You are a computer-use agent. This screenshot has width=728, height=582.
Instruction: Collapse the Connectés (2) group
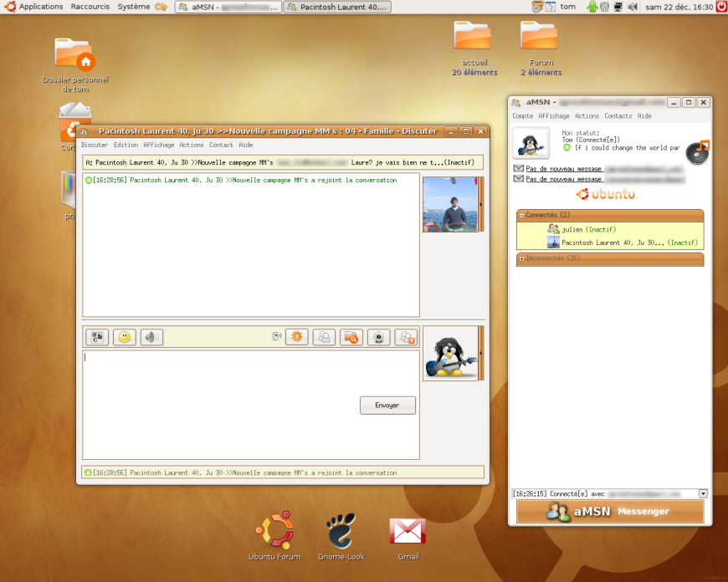pyautogui.click(x=522, y=216)
